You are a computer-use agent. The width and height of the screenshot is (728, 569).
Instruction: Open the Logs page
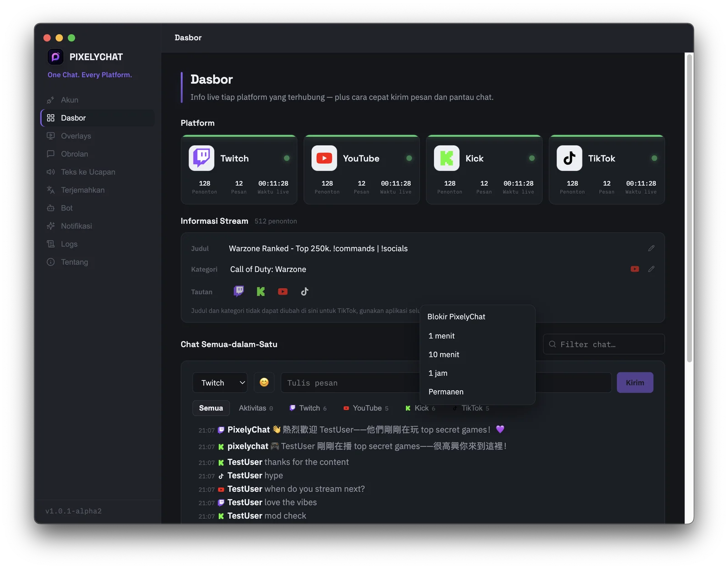click(97, 244)
